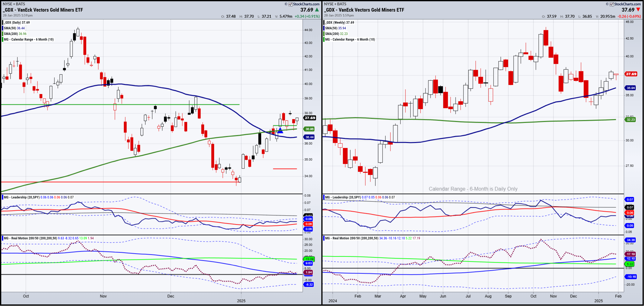Click the red 37.69 price tag on weekly axis
This screenshot has width=644, height=306.
coord(631,74)
